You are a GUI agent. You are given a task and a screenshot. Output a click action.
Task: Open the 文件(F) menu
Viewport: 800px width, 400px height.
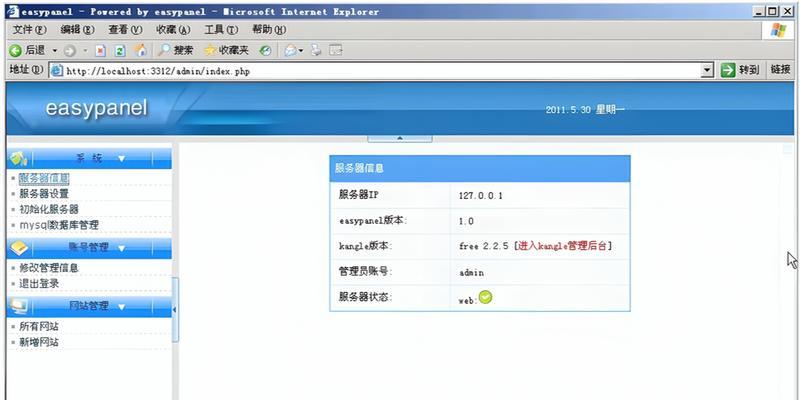29,30
